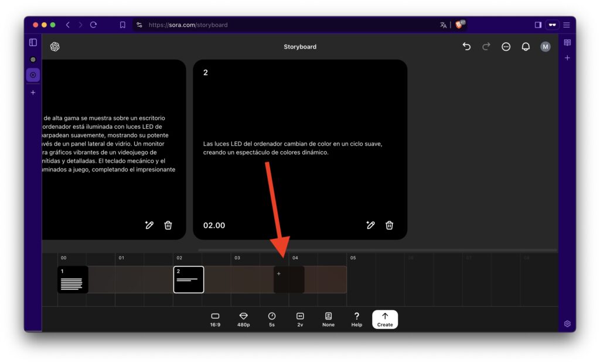Click the browser forward arrow

pyautogui.click(x=80, y=25)
